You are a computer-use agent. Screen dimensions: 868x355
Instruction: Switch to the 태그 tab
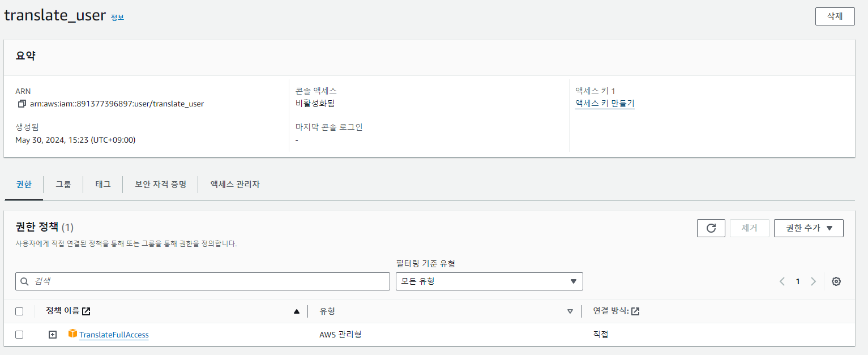coord(103,185)
